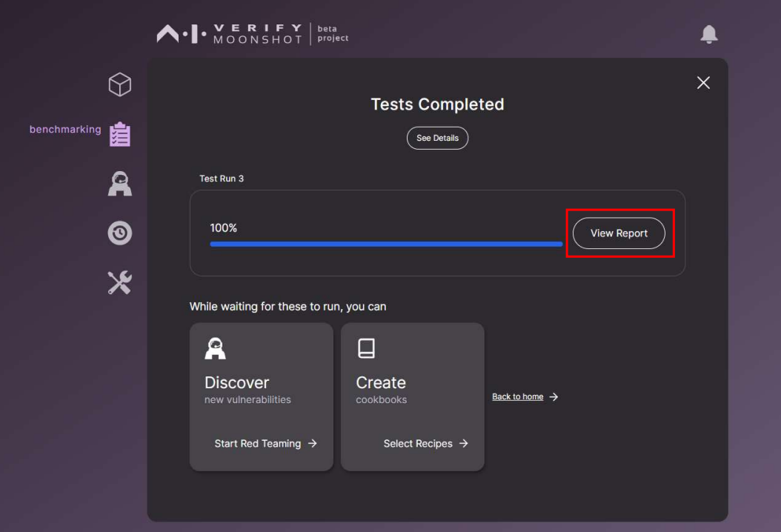Click the Discover new vulnerabilities card heading
This screenshot has width=781, height=532.
click(247, 388)
